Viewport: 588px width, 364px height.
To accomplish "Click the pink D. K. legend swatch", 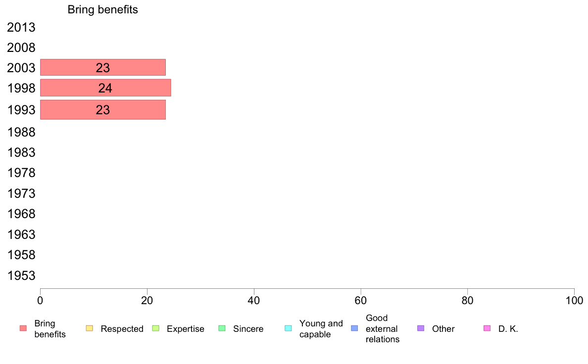I will point(487,328).
